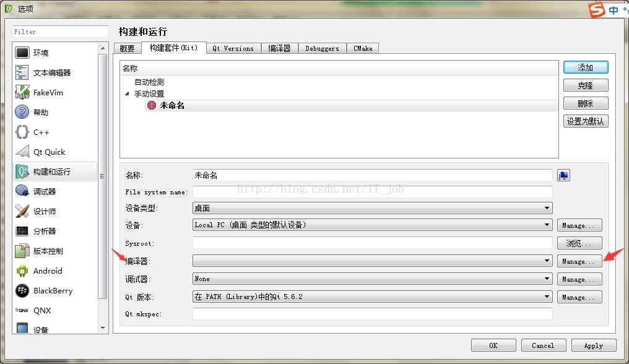Click the Cancel button
Image resolution: width=629 pixels, height=364 pixels.
(544, 345)
